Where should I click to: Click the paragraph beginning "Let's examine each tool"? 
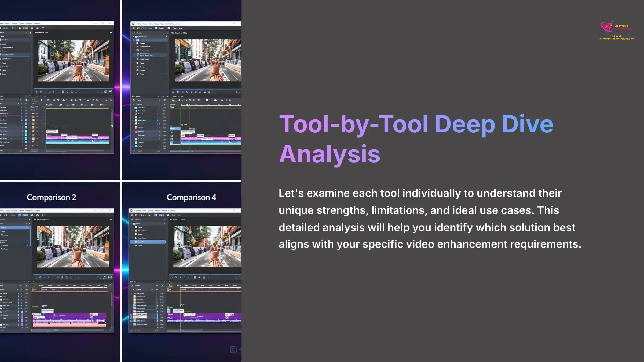pos(430,219)
